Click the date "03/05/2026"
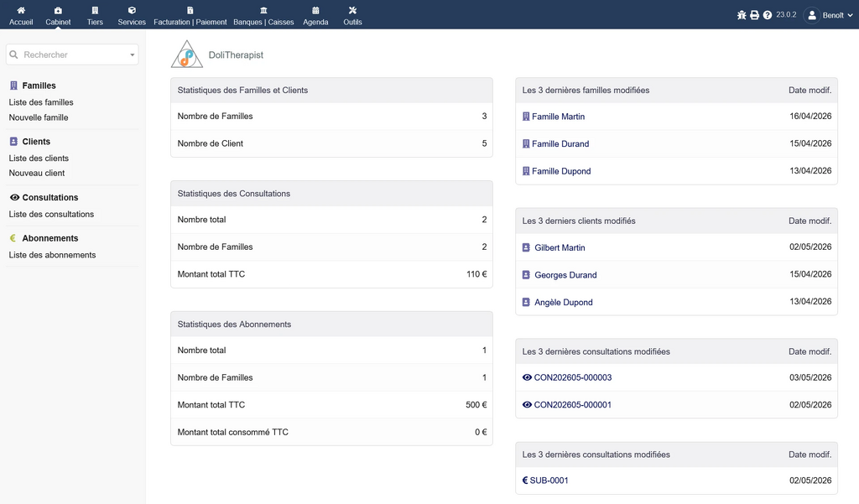Viewport: 859px width, 504px height. (x=810, y=377)
